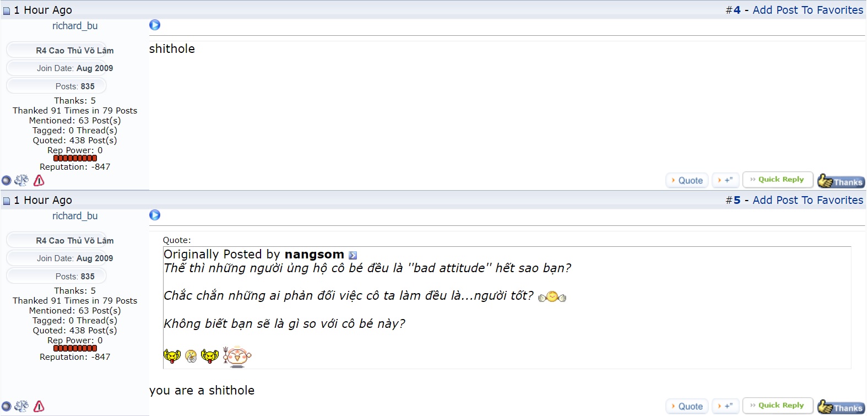Click the reputation scales icon under post #4
This screenshot has height=416, width=868.
(x=21, y=180)
